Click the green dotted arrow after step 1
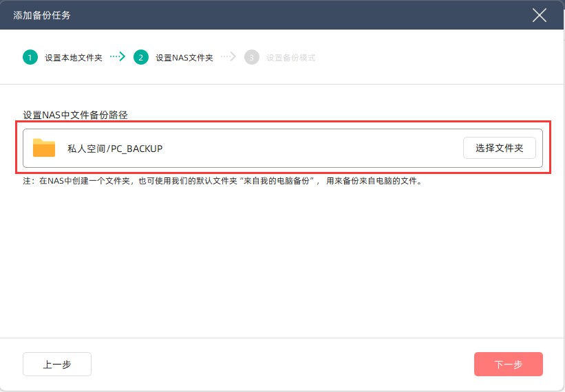 coord(118,57)
